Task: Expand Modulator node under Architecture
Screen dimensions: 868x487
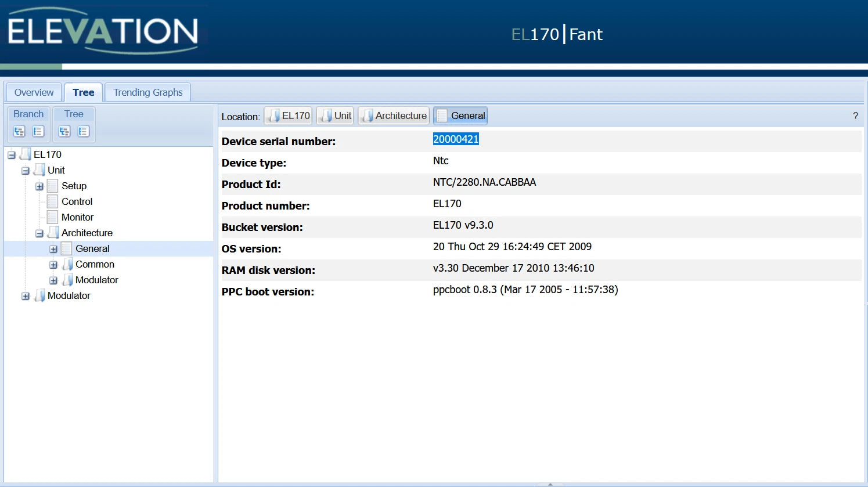Action: coord(53,280)
